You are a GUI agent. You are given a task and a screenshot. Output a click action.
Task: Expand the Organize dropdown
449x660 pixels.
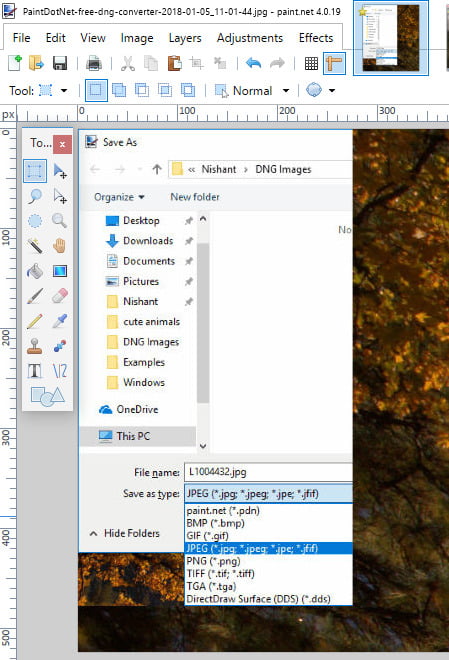(119, 197)
